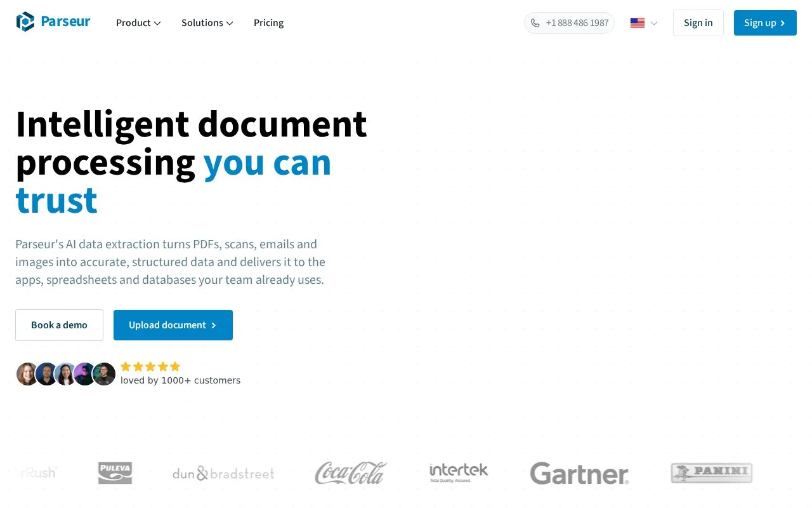Open the language selector chevron
812x508 pixels.
654,23
